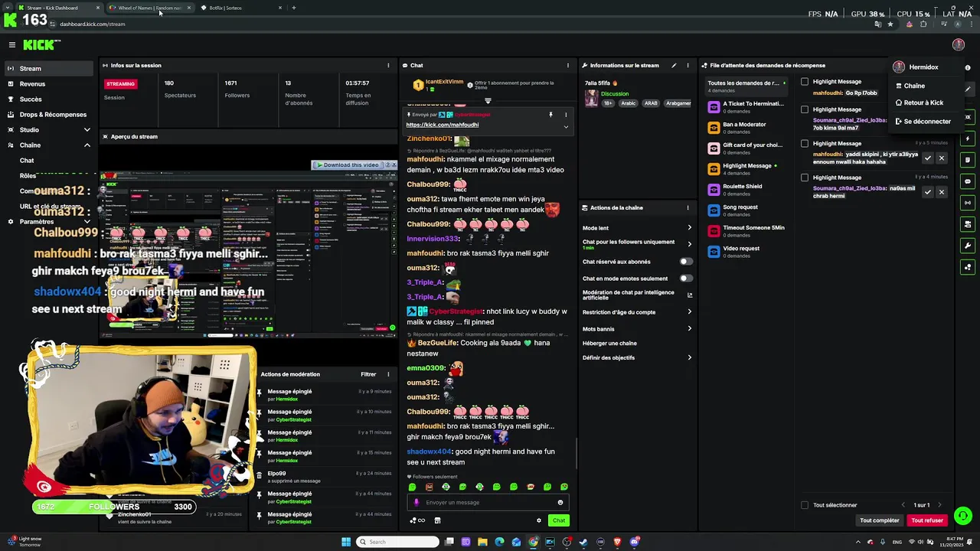Open Infos sur la session options menu
This screenshot has height=551, width=980.
pyautogui.click(x=388, y=66)
